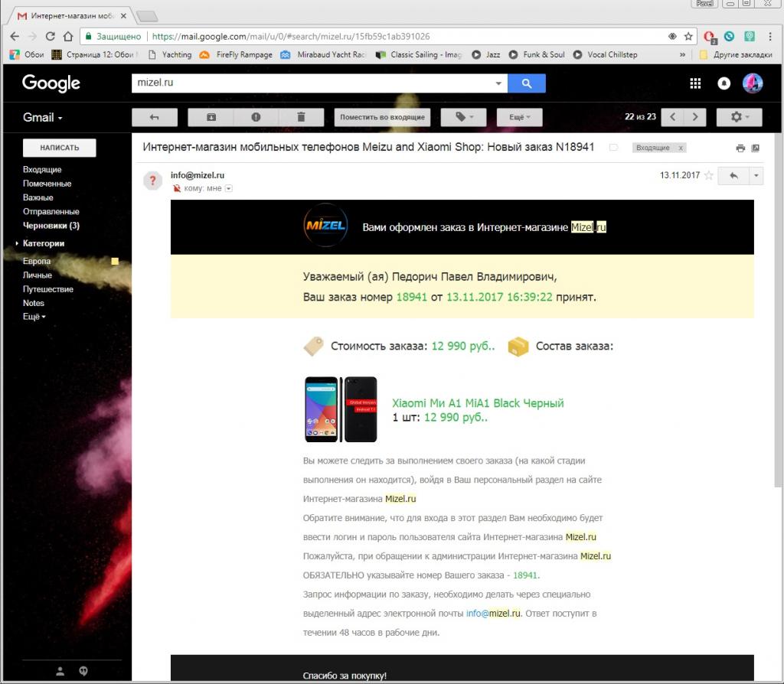Delete the email with the trash icon
Screen dimensions: 784x684
301,117
